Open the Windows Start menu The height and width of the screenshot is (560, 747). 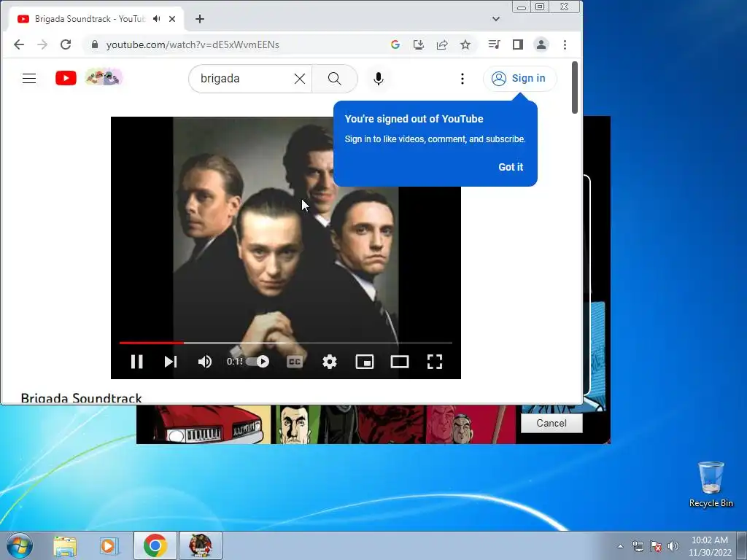[x=19, y=545]
